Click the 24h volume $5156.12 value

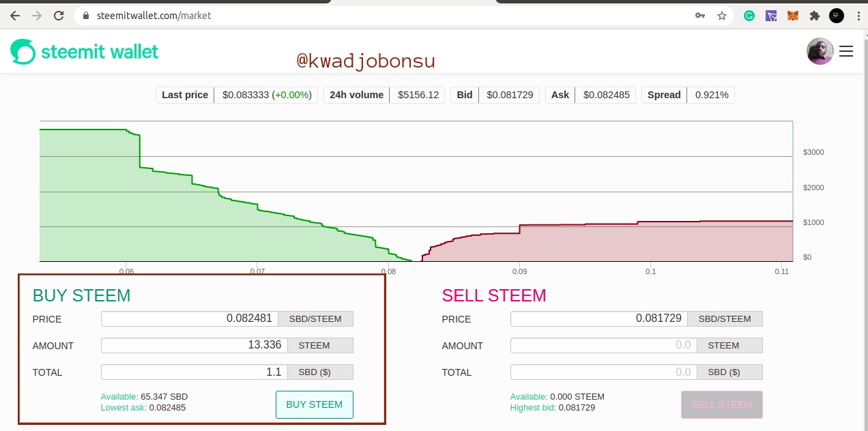point(418,95)
